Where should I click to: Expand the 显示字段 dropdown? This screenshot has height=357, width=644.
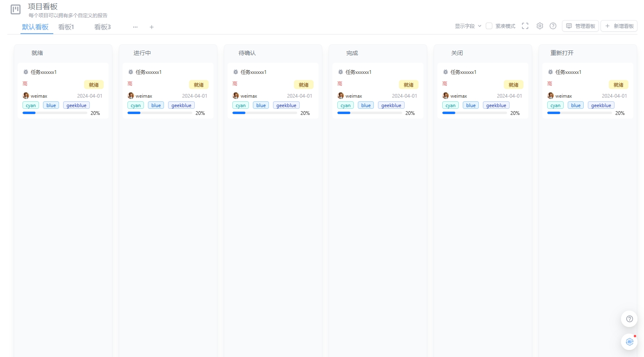click(468, 26)
